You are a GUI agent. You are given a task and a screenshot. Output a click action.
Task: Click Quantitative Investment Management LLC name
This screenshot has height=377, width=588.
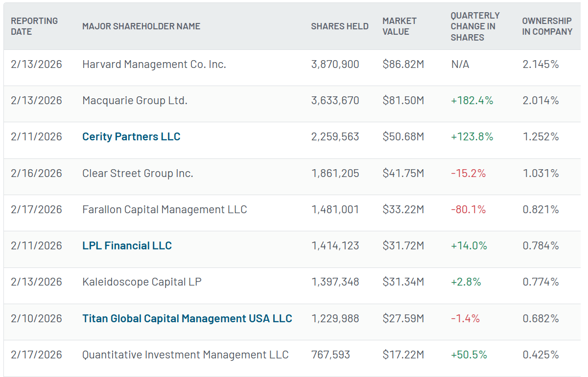coord(185,355)
